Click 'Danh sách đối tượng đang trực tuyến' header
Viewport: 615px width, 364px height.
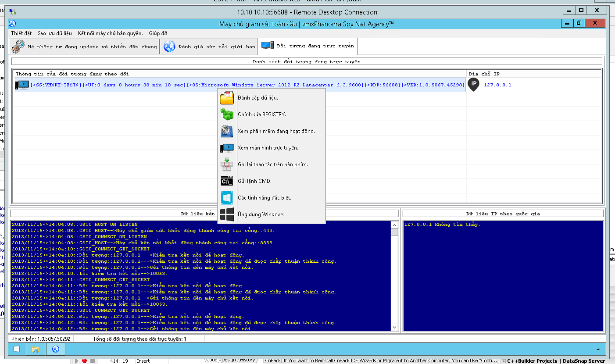(x=307, y=61)
